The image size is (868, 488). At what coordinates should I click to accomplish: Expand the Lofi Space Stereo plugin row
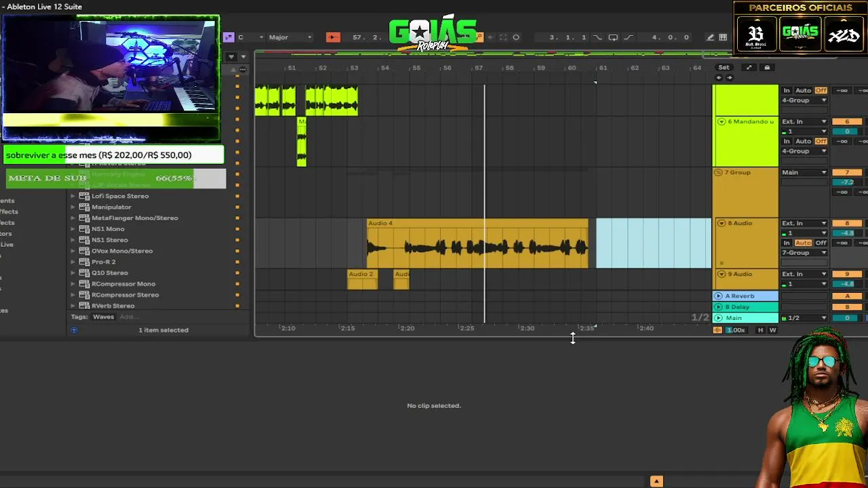click(73, 197)
